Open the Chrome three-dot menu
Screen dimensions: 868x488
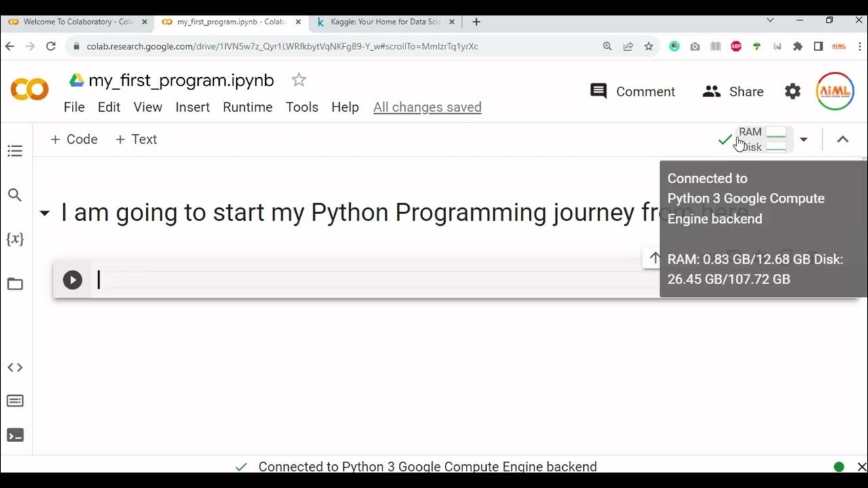tap(859, 46)
